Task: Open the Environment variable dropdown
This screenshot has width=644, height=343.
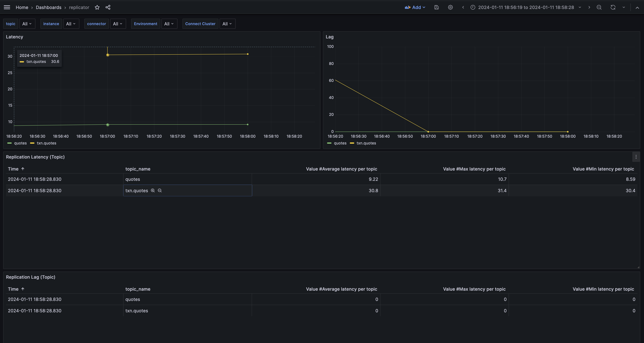Action: [169, 24]
